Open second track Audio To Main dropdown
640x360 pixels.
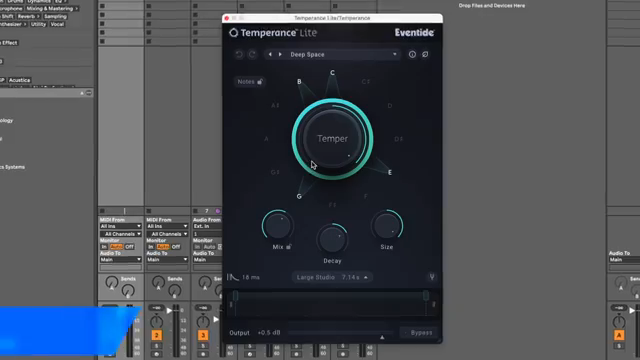point(167,260)
